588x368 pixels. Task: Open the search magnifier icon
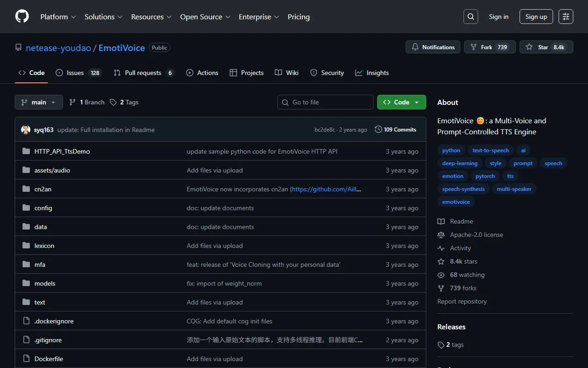[470, 17]
